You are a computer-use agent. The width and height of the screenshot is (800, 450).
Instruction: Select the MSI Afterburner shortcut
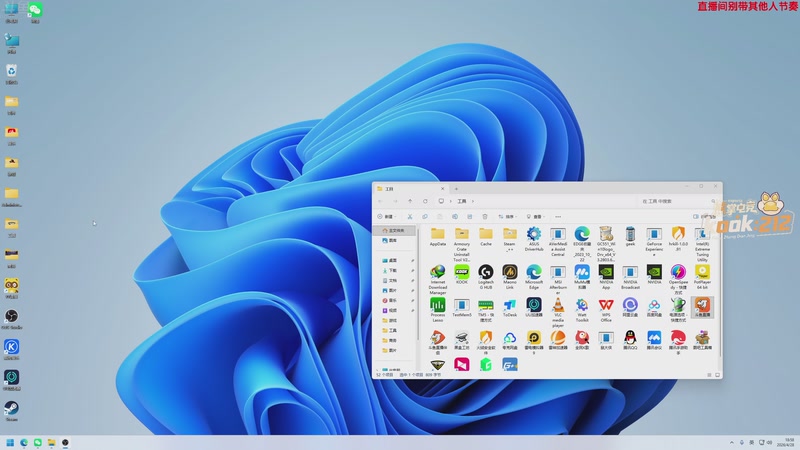point(558,280)
